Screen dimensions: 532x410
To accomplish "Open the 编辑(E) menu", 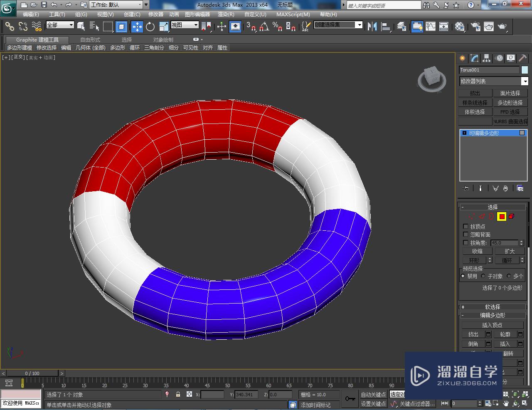I will [x=31, y=14].
